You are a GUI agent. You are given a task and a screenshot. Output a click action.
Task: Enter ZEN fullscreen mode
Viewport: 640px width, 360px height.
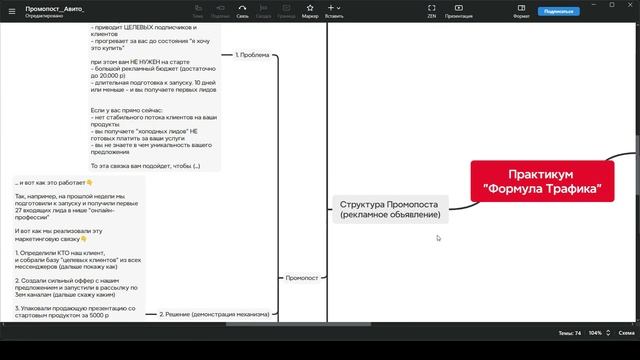(431, 11)
